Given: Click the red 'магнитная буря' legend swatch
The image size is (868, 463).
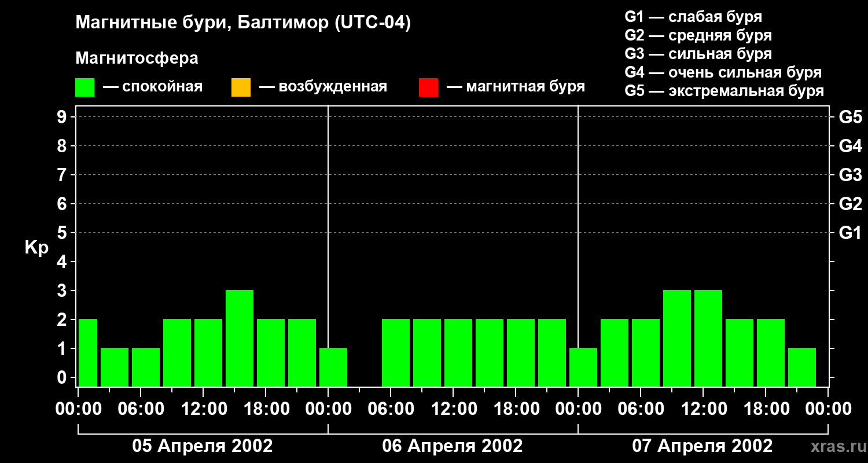Looking at the screenshot, I should click(428, 87).
